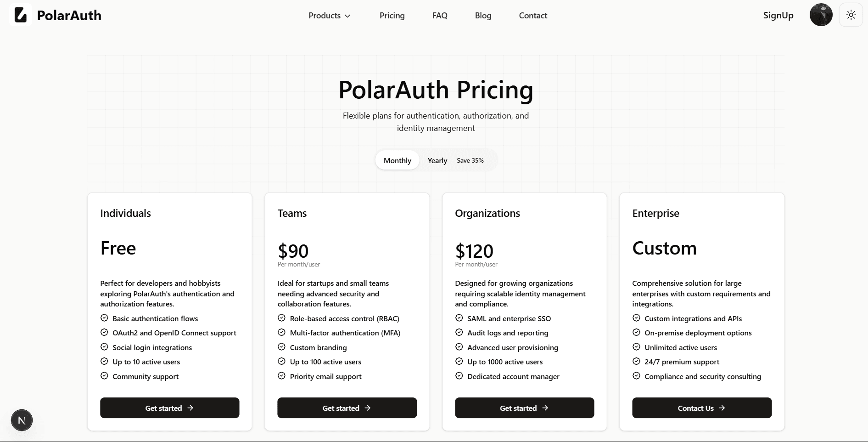868x442 pixels.
Task: Open the Products dropdown menu
Action: point(329,15)
